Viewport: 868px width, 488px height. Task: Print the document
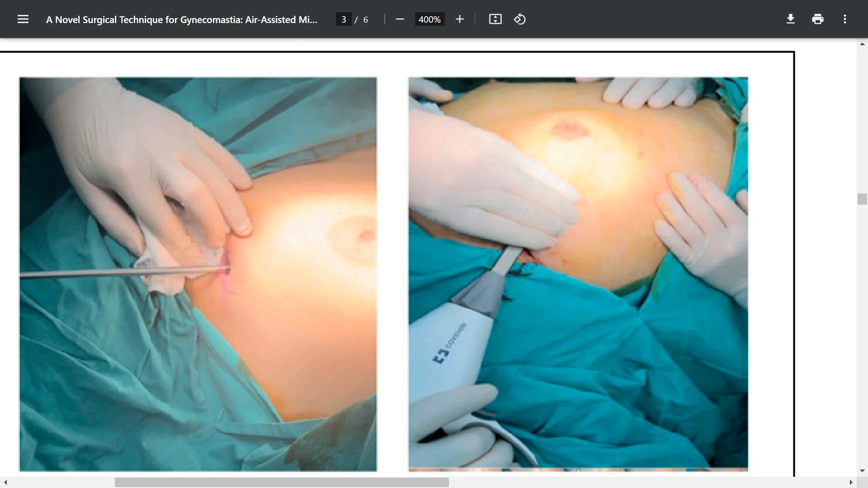click(818, 19)
